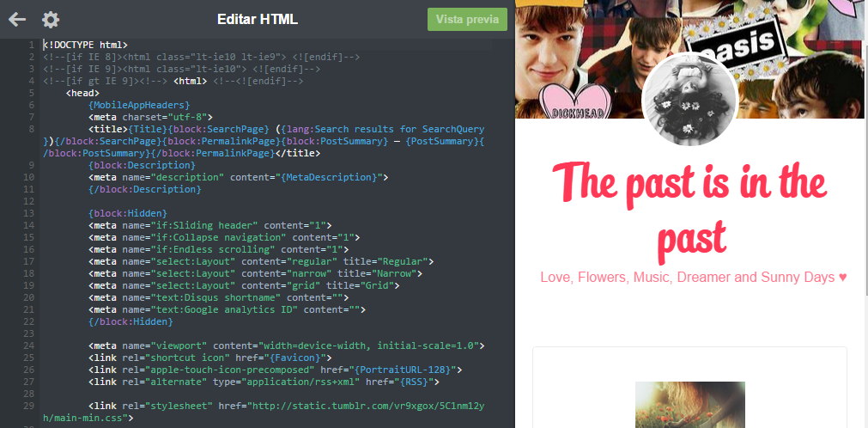
Task: Click the Google analytics ID meta line
Action: [227, 309]
